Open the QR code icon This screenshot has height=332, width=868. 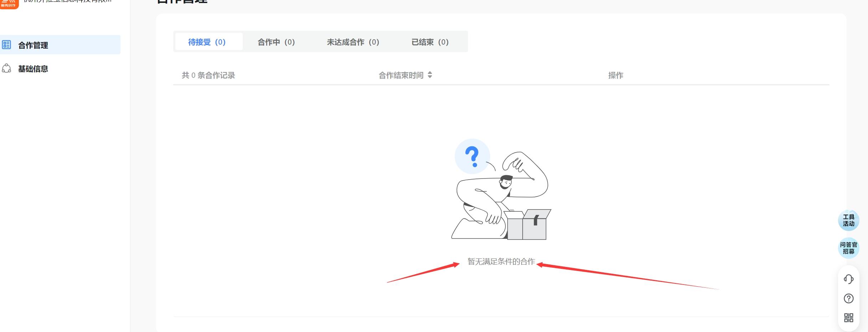[848, 318]
